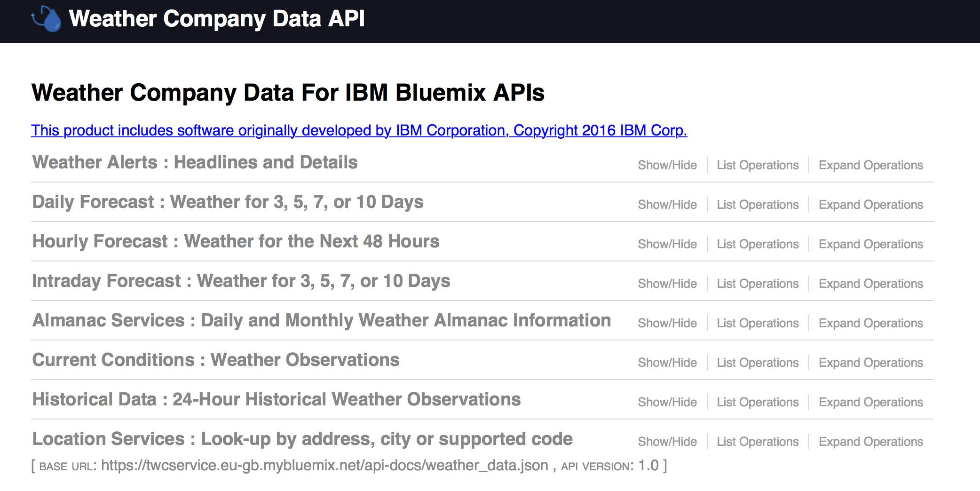List Operations for Weather Alerts

(x=758, y=165)
